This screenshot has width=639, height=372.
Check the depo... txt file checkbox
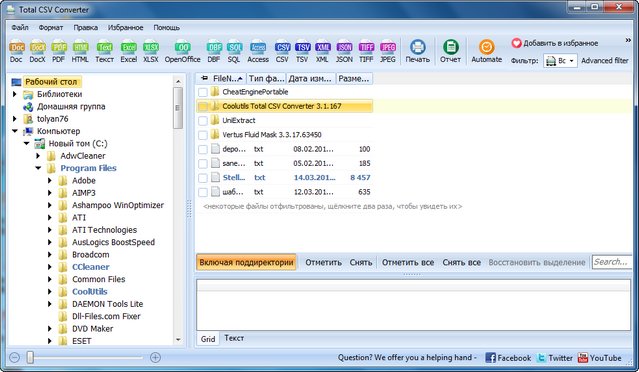tap(203, 149)
